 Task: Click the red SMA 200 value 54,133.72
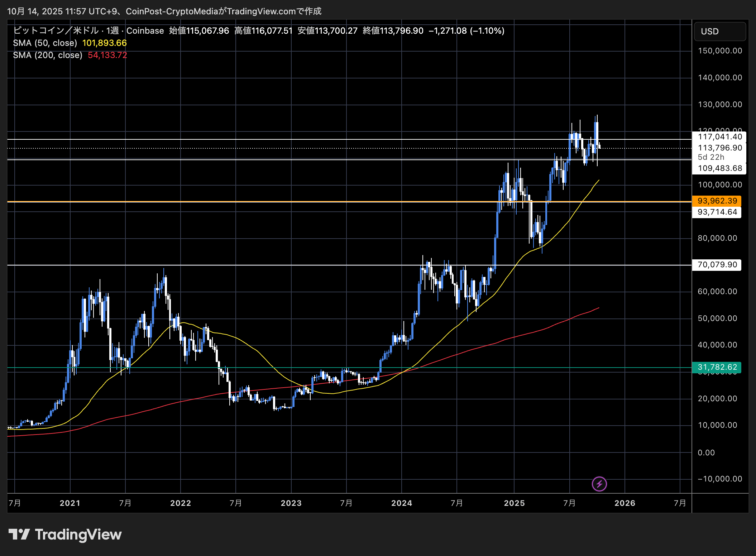[x=107, y=55]
